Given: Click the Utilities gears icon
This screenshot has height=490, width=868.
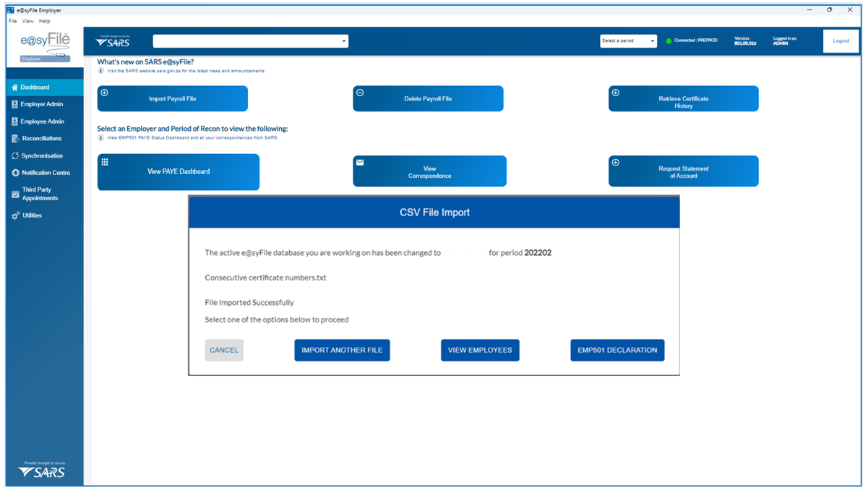Looking at the screenshot, I should pos(15,215).
